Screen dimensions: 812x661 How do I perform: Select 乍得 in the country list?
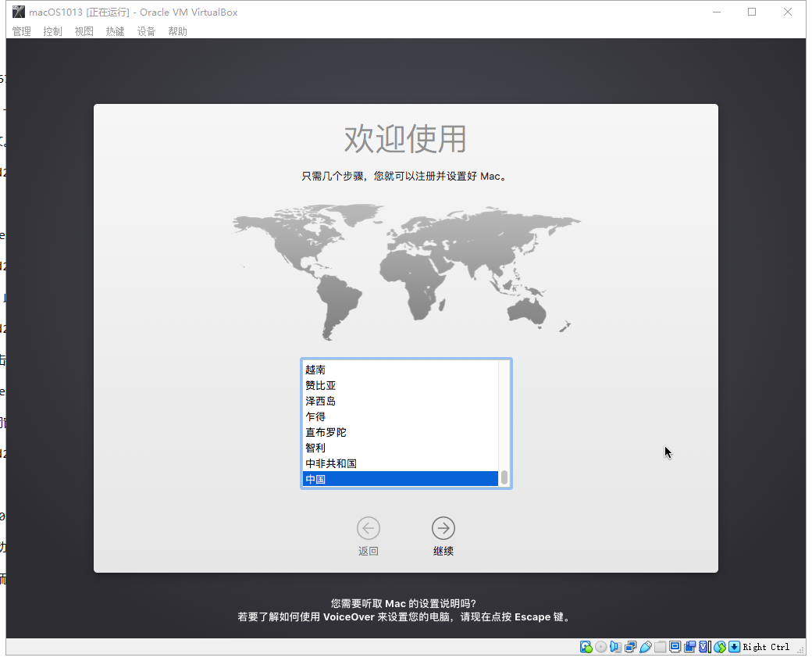tap(401, 416)
